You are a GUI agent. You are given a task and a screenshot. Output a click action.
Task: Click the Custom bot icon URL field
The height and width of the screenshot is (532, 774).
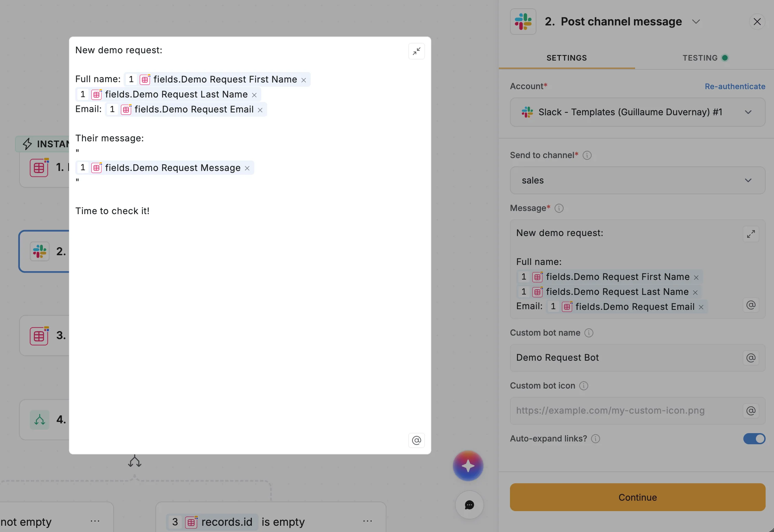627,410
